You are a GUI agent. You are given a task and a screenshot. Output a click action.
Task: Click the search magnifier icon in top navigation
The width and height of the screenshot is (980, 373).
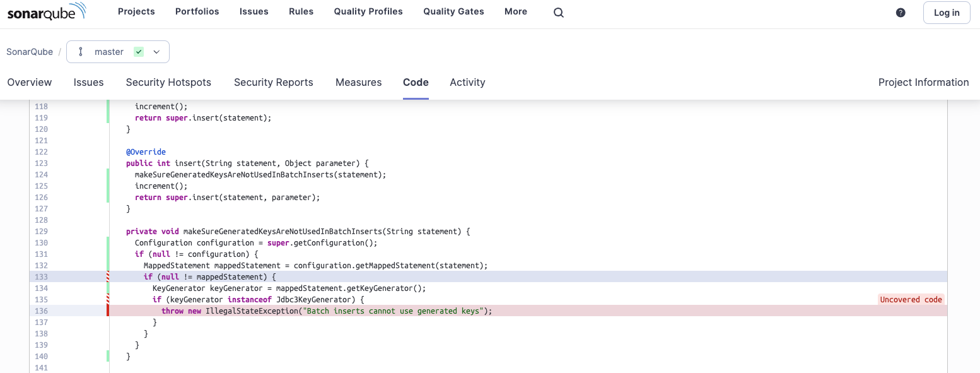(x=558, y=12)
